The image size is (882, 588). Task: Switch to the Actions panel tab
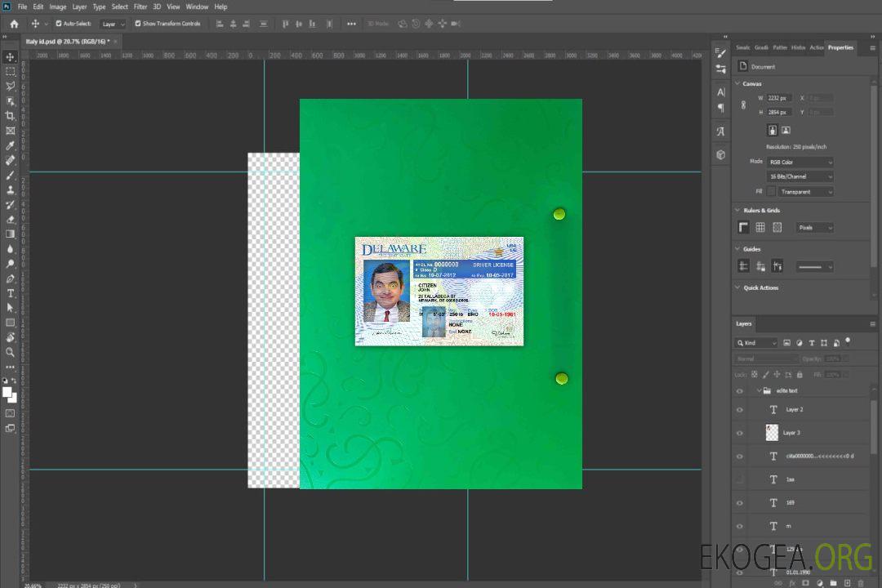click(816, 47)
